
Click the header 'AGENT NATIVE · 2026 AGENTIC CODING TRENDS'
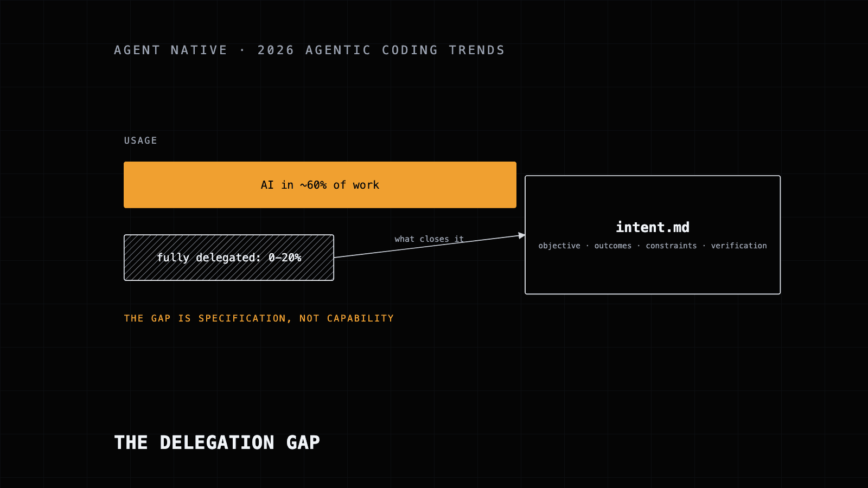coord(309,50)
